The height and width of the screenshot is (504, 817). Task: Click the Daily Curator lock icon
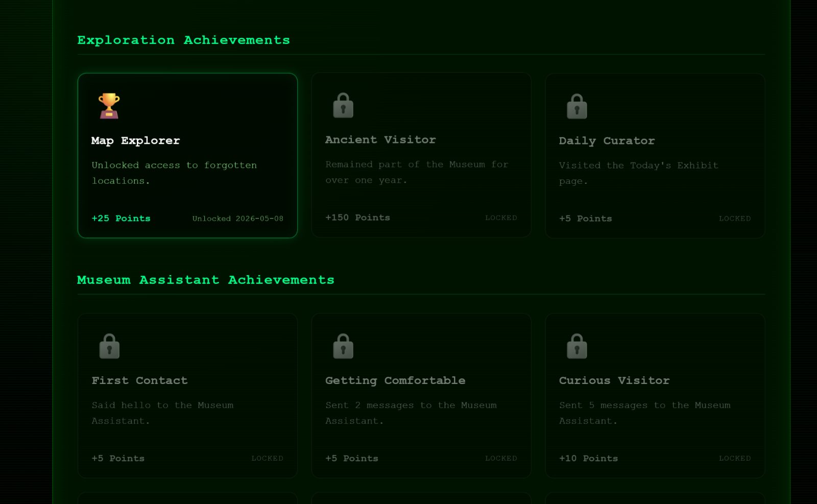point(577,106)
